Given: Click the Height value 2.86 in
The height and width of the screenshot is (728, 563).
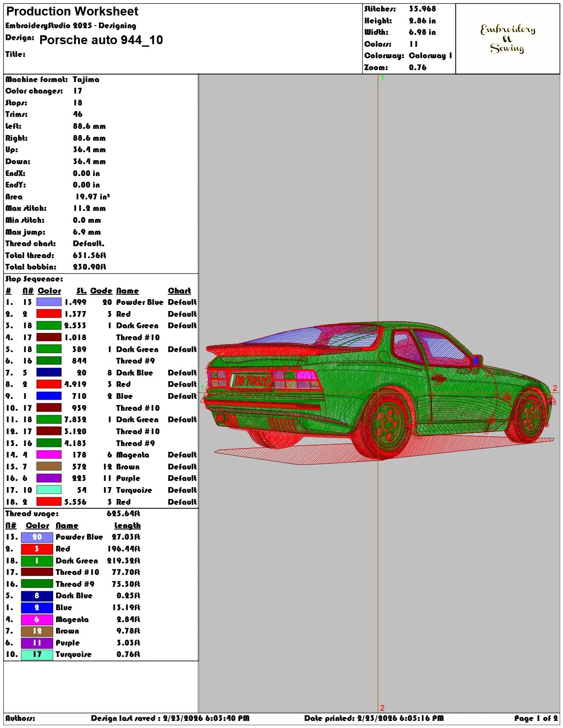Looking at the screenshot, I should pyautogui.click(x=422, y=21).
